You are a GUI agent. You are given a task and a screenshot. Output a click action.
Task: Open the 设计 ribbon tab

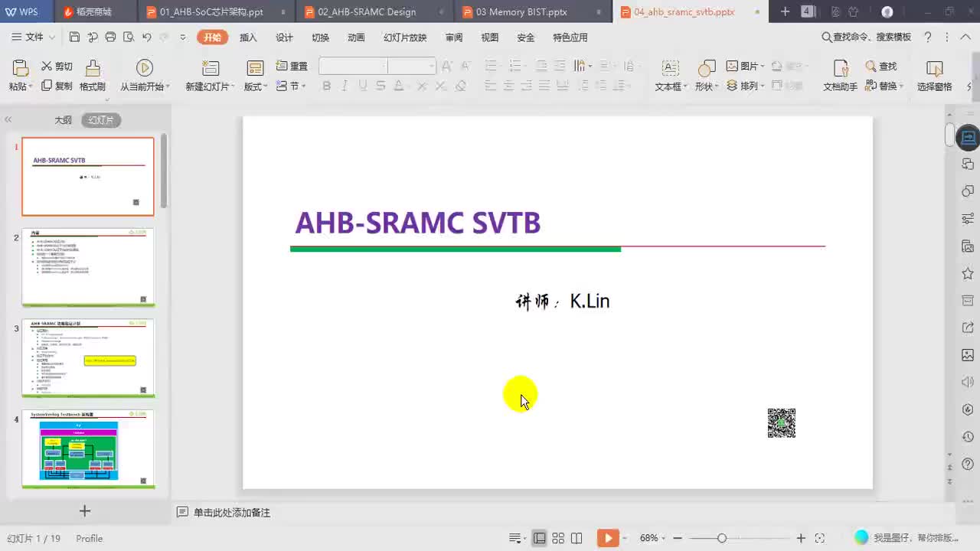click(x=284, y=37)
